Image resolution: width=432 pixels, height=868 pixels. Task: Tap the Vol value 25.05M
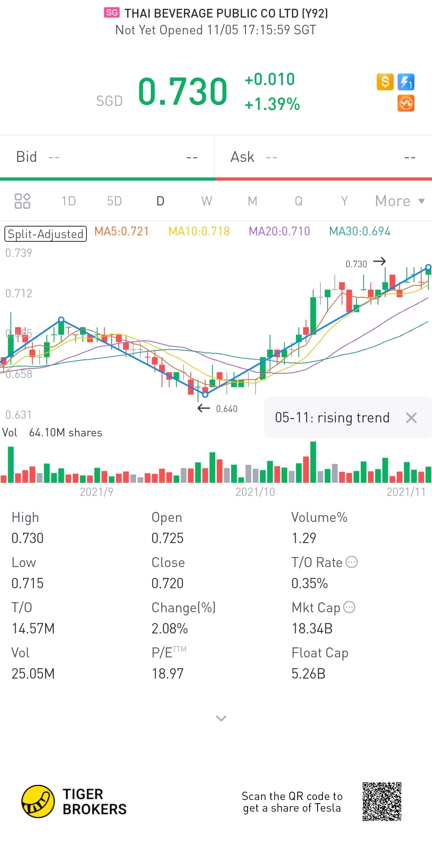coord(33,674)
